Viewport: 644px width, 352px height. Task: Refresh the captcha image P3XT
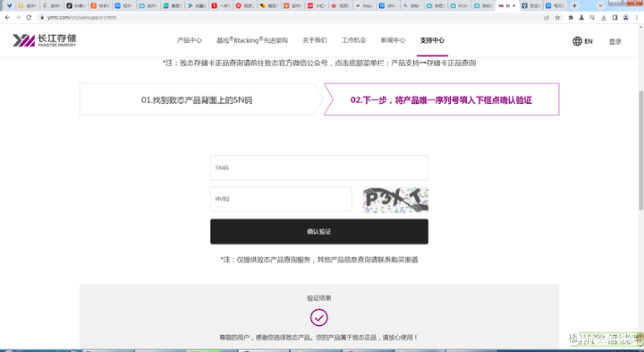395,200
